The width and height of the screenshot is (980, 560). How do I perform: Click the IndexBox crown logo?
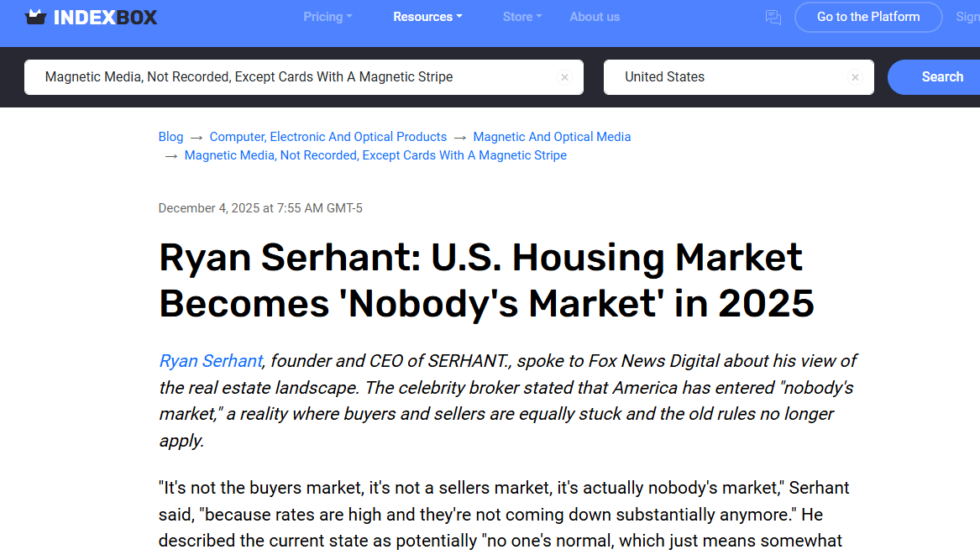point(36,17)
